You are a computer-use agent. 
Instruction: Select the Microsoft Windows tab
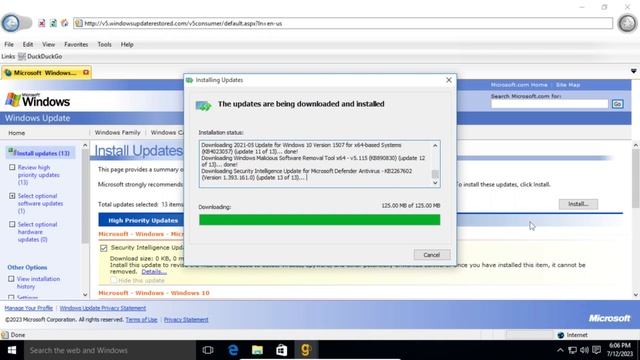coord(46,73)
